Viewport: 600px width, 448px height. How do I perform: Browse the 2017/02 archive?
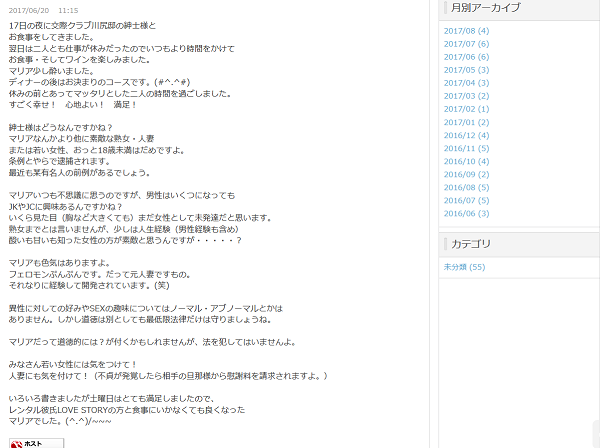[466, 109]
